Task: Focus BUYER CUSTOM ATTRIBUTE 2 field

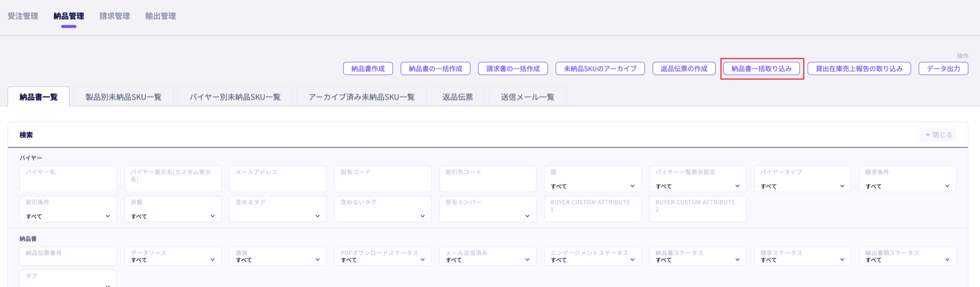Action: pyautogui.click(x=698, y=209)
